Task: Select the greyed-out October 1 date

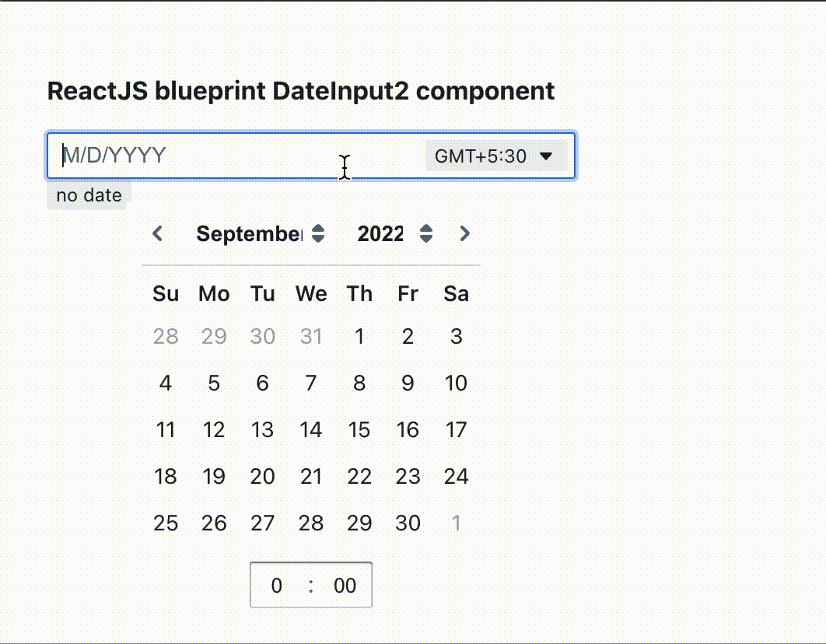Action: [456, 523]
